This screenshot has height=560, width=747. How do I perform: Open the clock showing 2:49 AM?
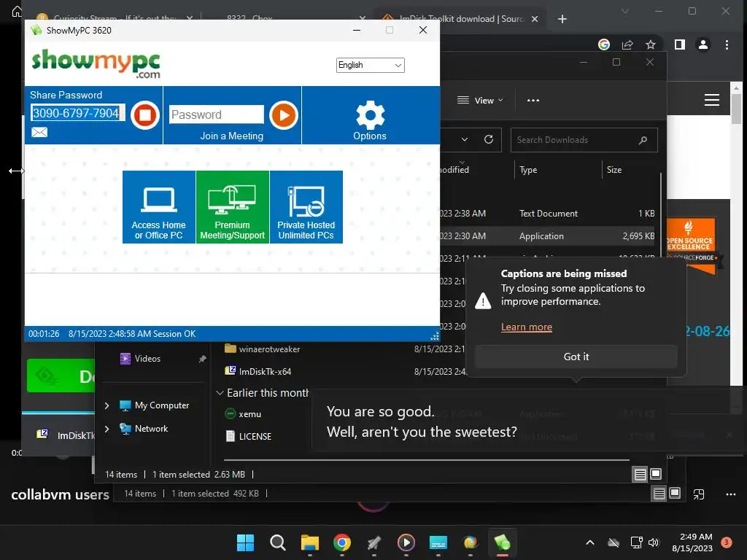(692, 542)
